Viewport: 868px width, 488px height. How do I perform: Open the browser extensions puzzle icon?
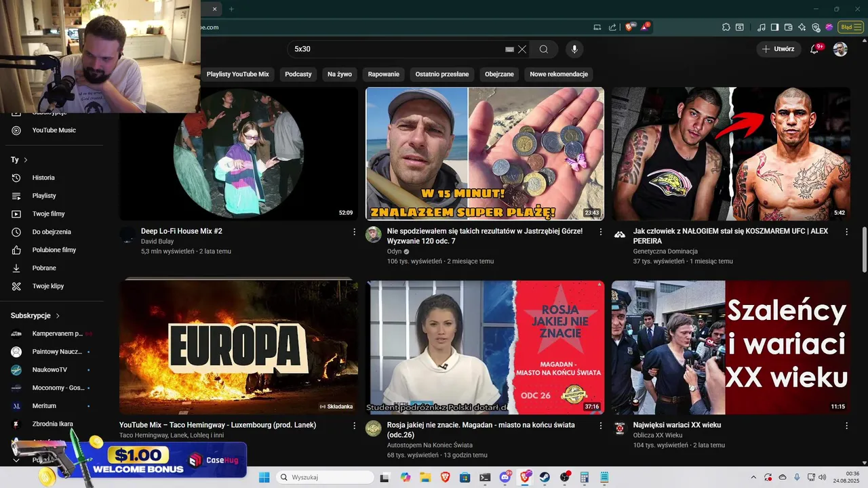point(726,27)
